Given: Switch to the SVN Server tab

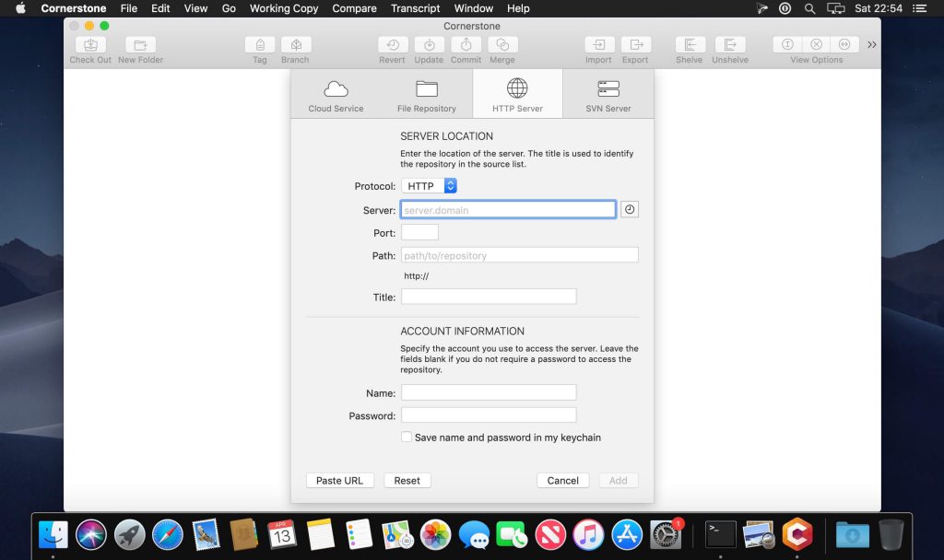Looking at the screenshot, I should [608, 95].
